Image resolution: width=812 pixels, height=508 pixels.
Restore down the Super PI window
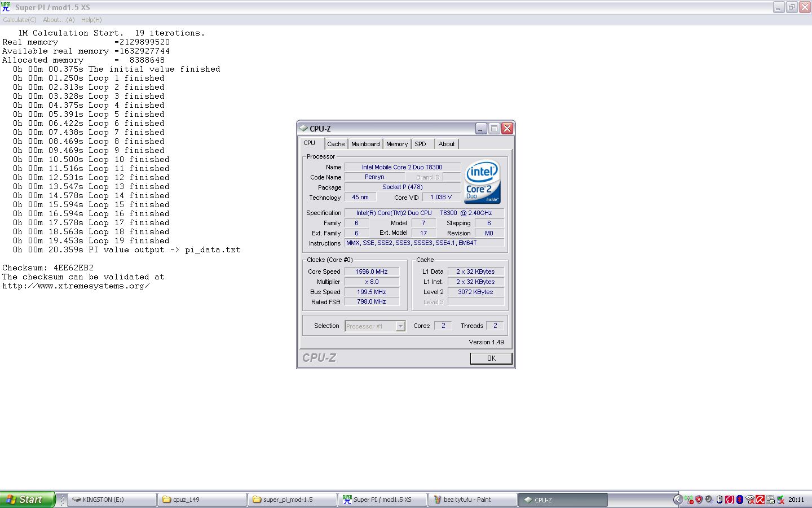pos(792,7)
